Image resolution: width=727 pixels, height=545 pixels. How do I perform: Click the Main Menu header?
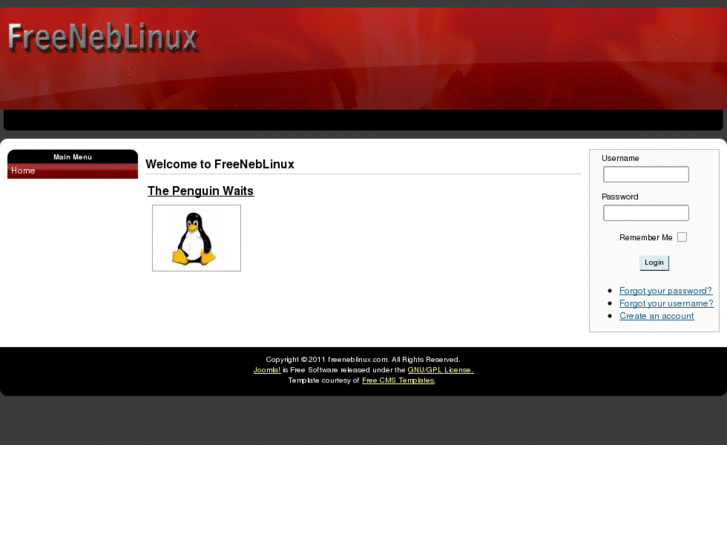pos(72,157)
